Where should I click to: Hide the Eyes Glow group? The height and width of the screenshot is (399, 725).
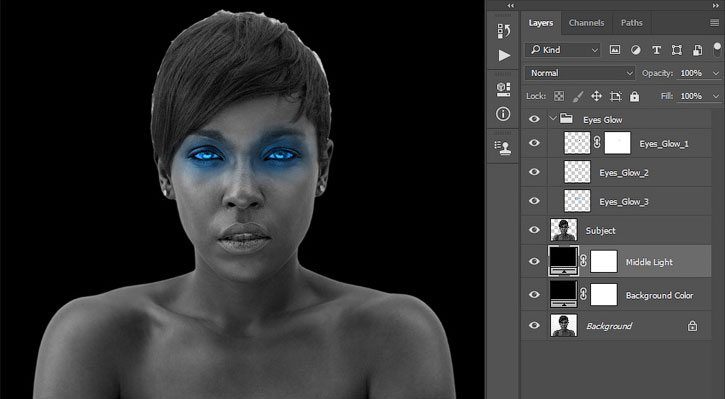[534, 119]
